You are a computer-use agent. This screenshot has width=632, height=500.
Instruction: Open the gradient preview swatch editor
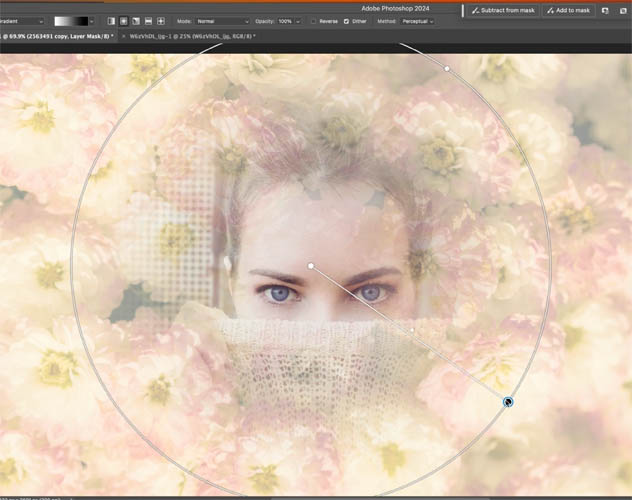[x=71, y=21]
